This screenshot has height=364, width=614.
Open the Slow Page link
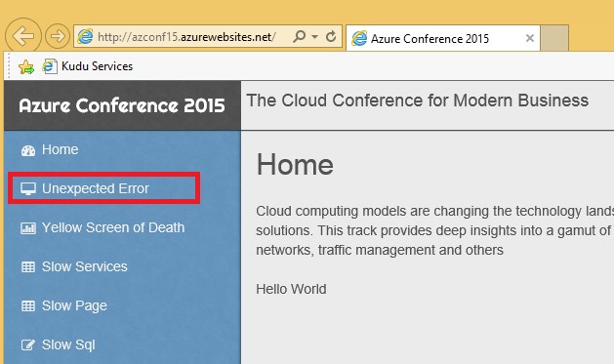pyautogui.click(x=74, y=306)
